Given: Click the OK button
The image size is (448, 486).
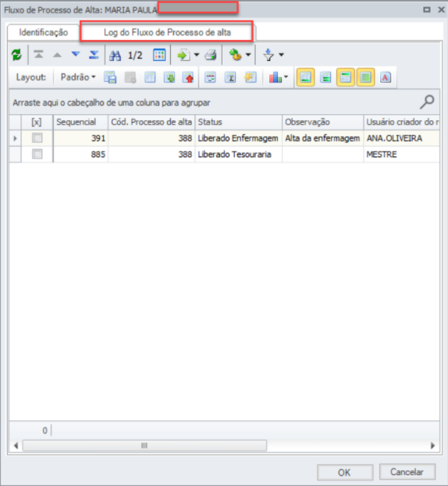Looking at the screenshot, I should tap(345, 473).
